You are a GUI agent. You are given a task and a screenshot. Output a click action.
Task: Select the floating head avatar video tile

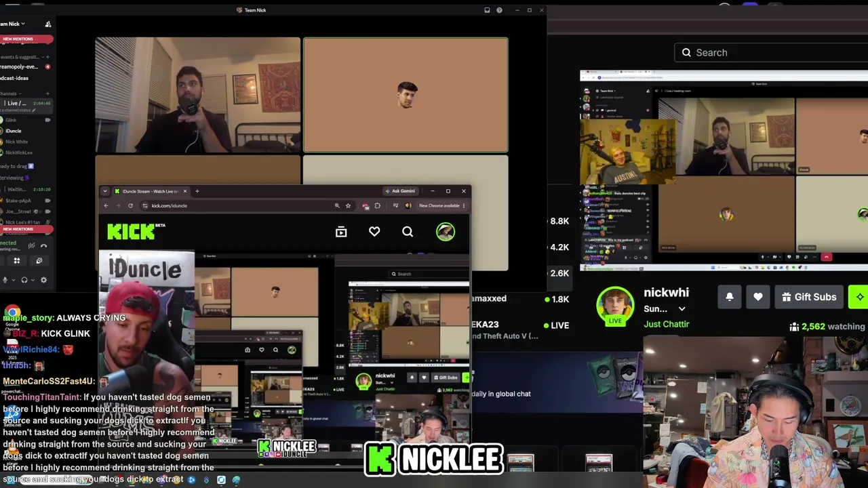pos(406,95)
